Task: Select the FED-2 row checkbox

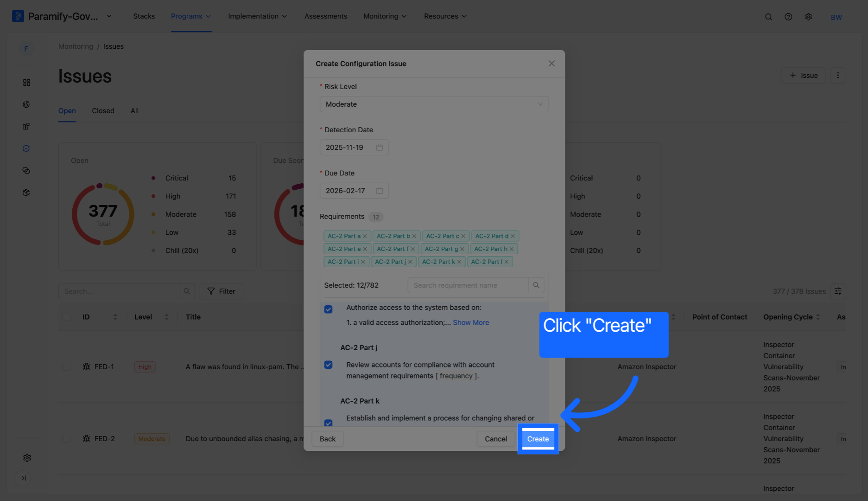Action: point(66,439)
